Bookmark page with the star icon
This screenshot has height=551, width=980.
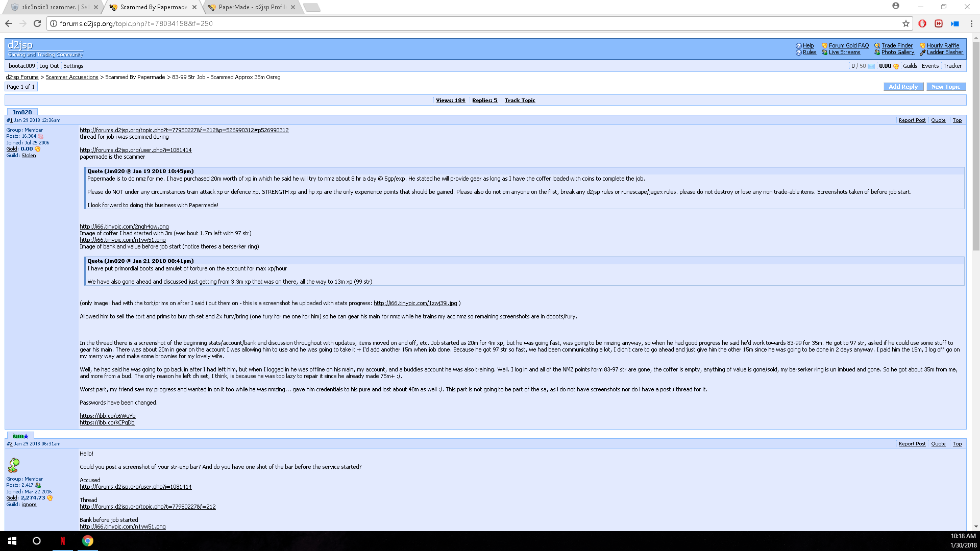[906, 23]
